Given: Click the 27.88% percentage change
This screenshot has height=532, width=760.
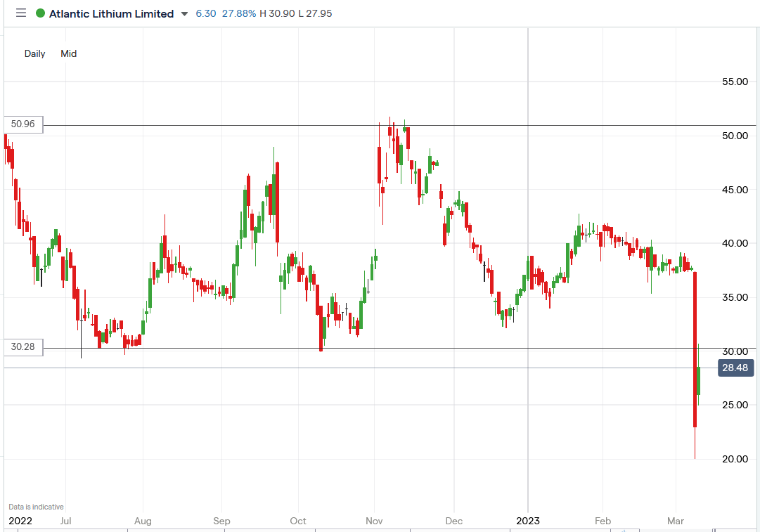Looking at the screenshot, I should point(239,13).
